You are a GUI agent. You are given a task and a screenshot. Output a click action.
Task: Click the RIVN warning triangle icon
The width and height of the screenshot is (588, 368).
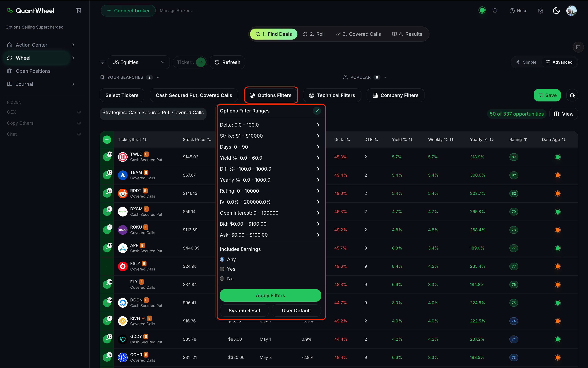point(144,318)
